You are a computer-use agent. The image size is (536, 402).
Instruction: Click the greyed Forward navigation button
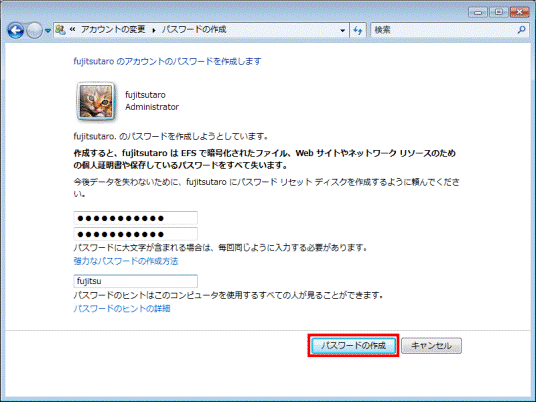coord(34,30)
